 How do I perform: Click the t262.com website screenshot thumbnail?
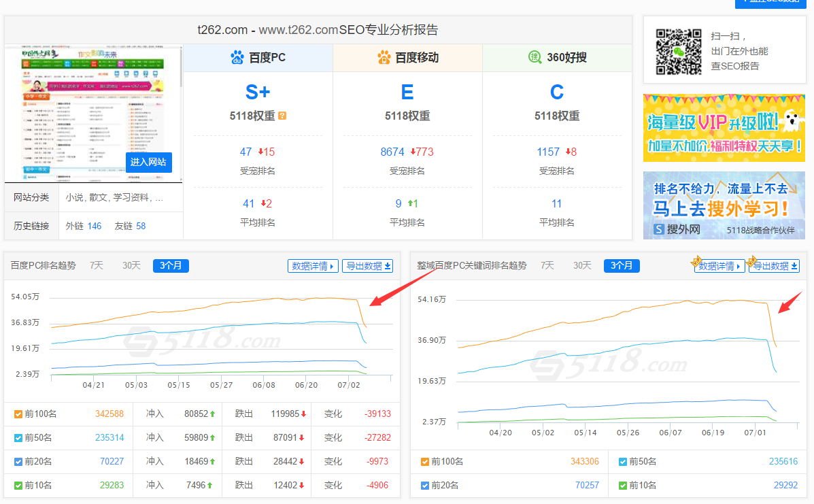pyautogui.click(x=92, y=114)
